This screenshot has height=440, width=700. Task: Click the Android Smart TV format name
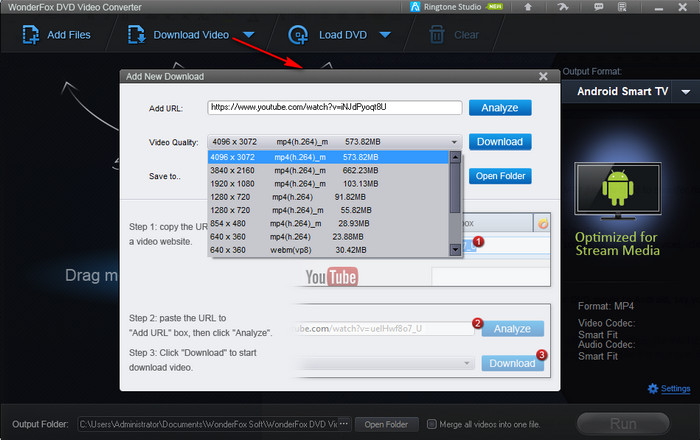(622, 91)
